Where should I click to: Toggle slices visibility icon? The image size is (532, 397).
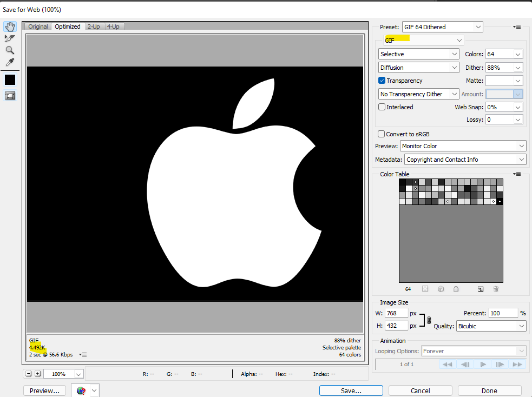pos(10,96)
